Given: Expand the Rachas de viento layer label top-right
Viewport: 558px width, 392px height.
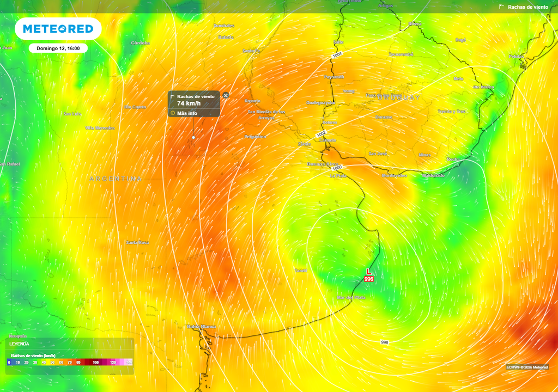Looking at the screenshot, I should tap(527, 7).
